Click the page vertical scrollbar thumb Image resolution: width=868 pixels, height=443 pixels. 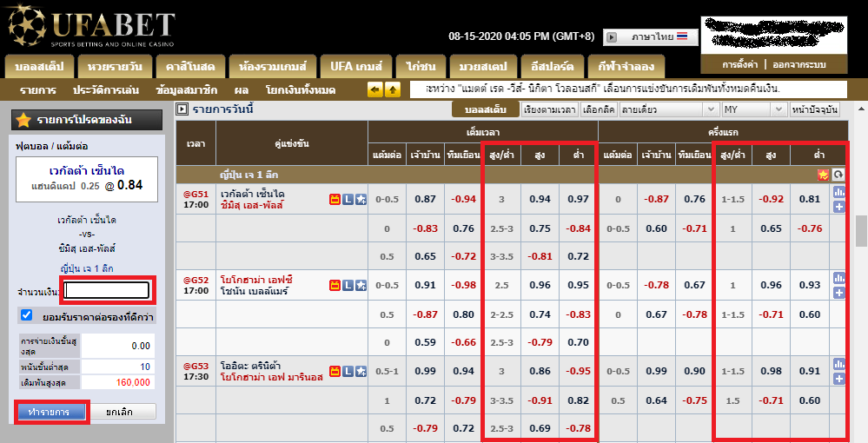coord(861,231)
